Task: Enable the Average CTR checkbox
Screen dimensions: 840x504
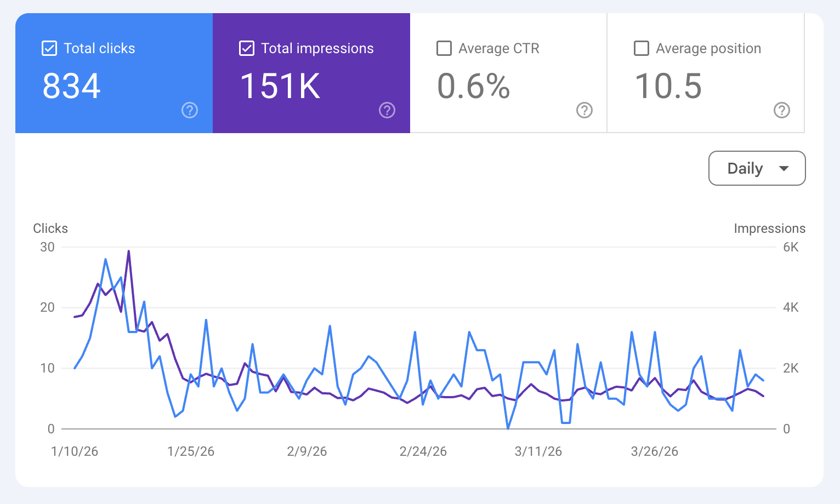Action: [x=444, y=48]
